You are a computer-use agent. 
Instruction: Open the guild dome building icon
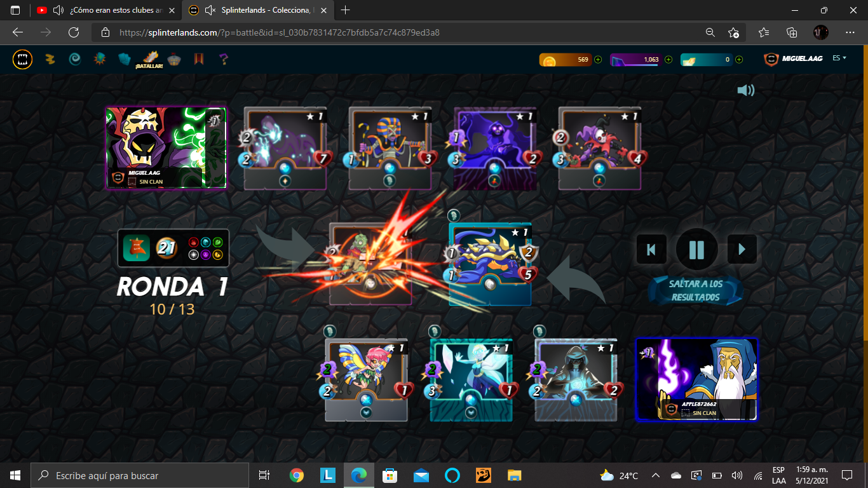tap(175, 59)
